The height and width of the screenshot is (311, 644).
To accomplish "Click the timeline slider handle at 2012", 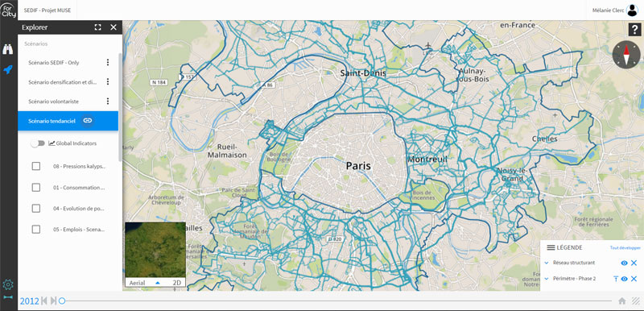I will [62, 301].
